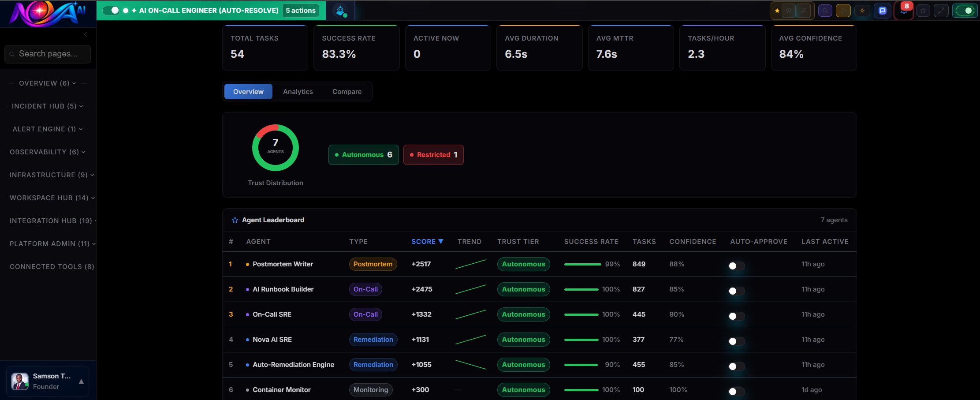Viewport: 980px width, 400px height.
Task: Open search using the magnifier icon
Action: point(825,11)
